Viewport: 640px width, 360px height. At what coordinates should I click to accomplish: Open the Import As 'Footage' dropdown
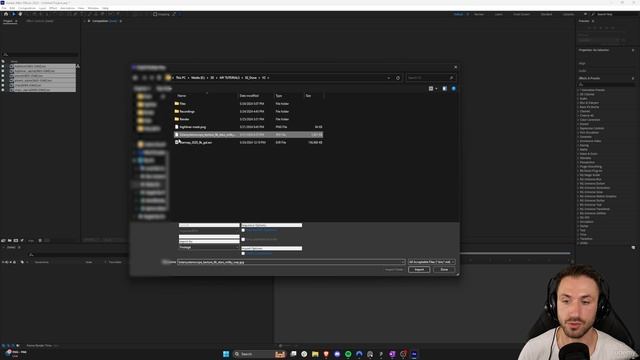click(x=209, y=247)
